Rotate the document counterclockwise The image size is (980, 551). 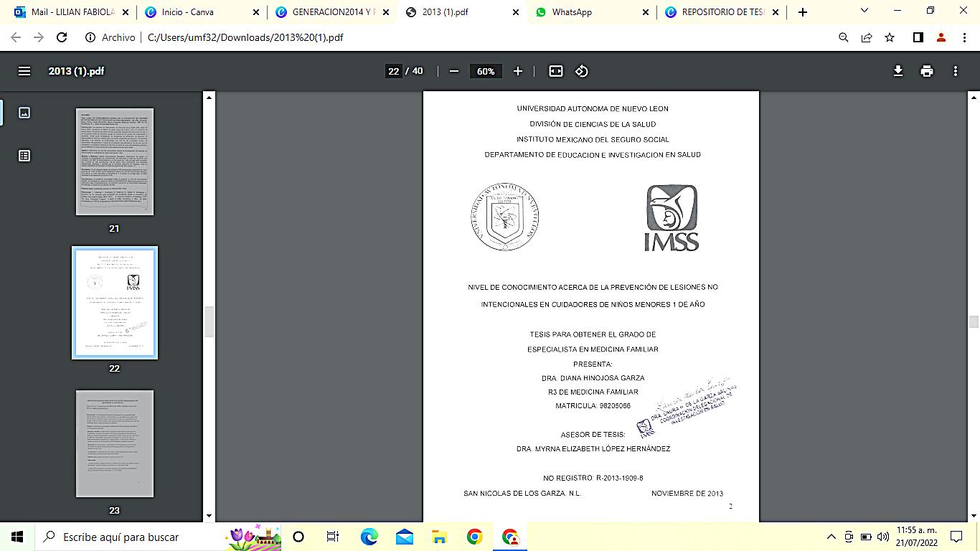click(x=582, y=71)
